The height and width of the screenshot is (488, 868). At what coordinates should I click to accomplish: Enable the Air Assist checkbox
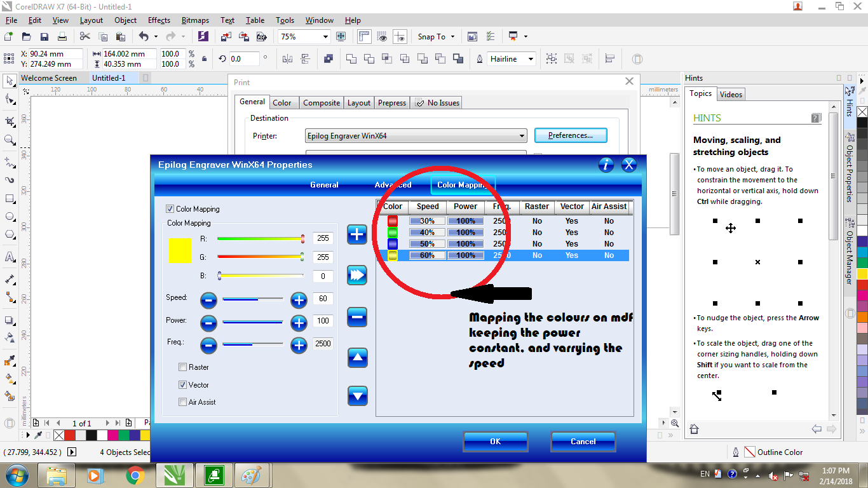pos(183,402)
